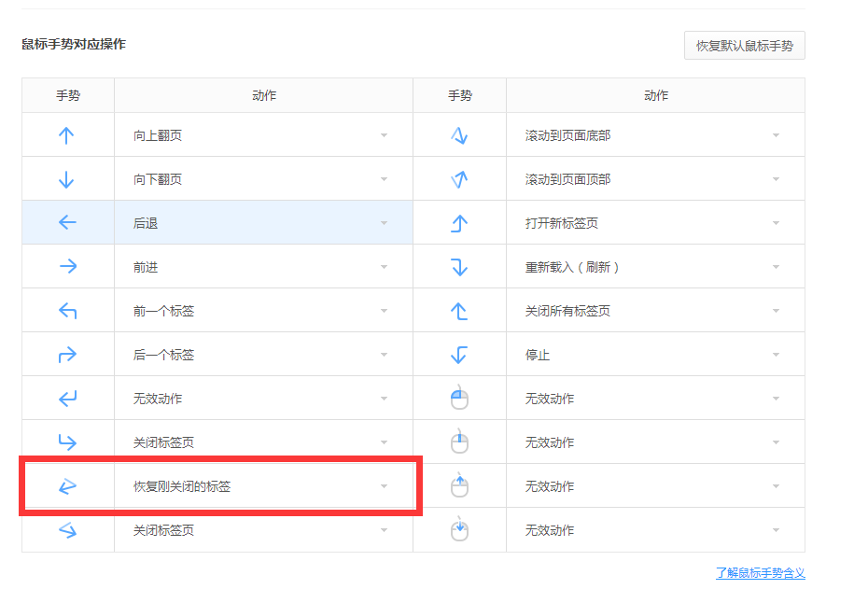Image resolution: width=868 pixels, height=589 pixels.
Task: Select the down-arrow gesture icon for 向下翻页
Action: pyautogui.click(x=66, y=179)
